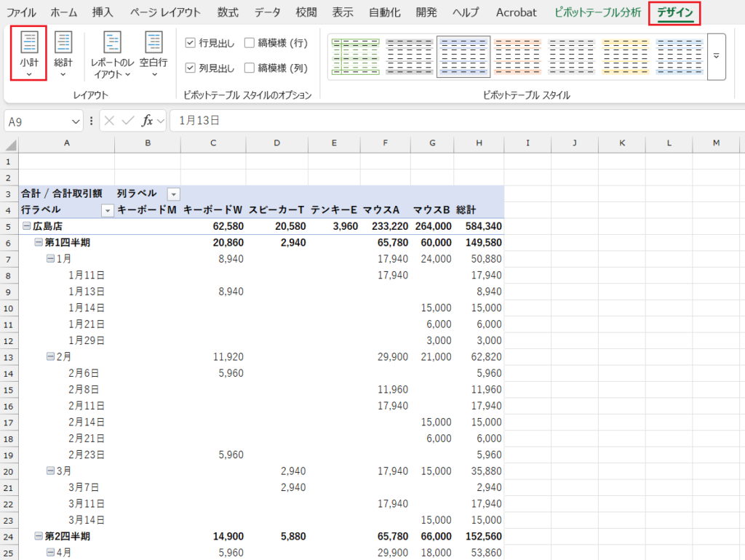The height and width of the screenshot is (560, 745).
Task: Select column H header
Action: tap(479, 143)
